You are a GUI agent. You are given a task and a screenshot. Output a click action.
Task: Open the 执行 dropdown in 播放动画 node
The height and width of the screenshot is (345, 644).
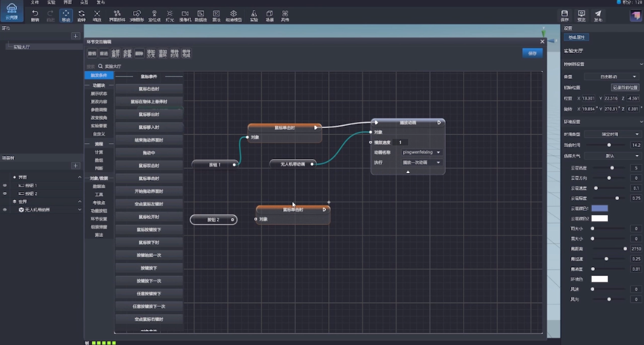pos(421,163)
